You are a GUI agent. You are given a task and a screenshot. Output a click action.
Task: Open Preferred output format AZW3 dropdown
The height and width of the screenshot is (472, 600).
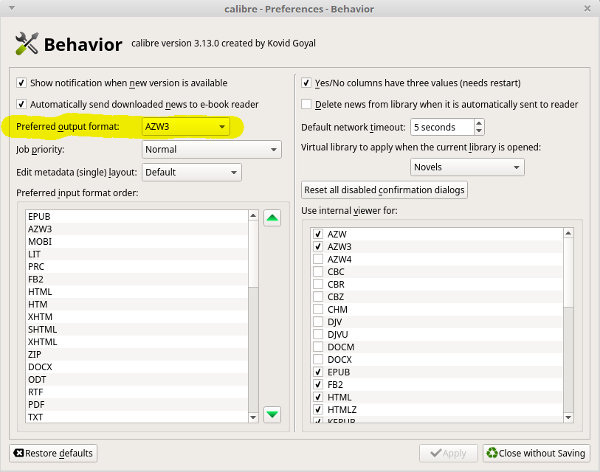pos(186,127)
